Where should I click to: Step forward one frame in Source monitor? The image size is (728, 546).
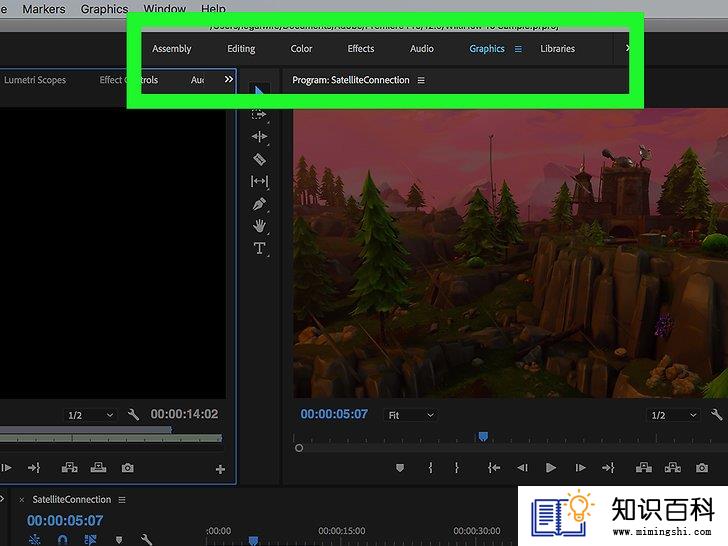[x=6, y=468]
